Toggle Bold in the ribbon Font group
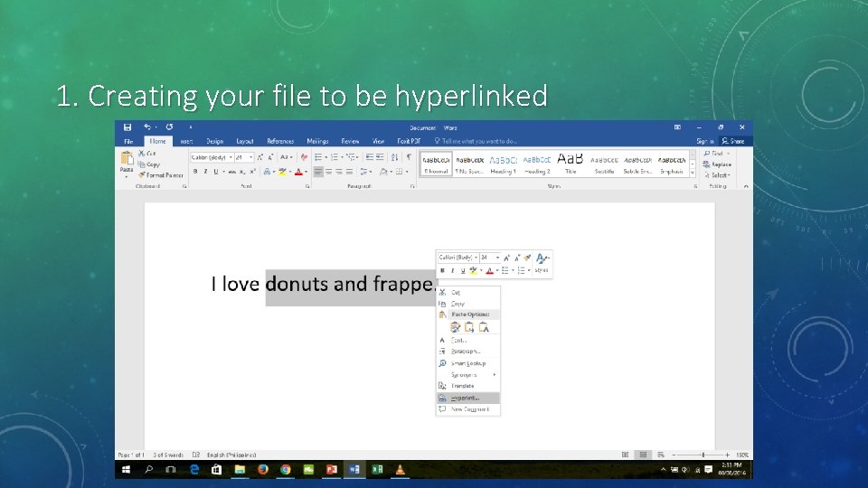This screenshot has width=868, height=488. pos(195,172)
